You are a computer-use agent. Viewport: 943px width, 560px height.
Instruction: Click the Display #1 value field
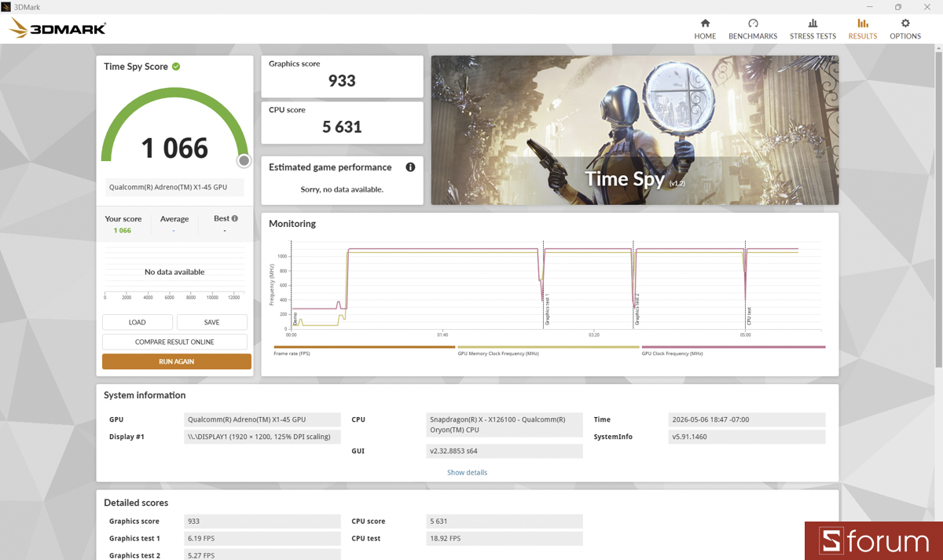(262, 437)
